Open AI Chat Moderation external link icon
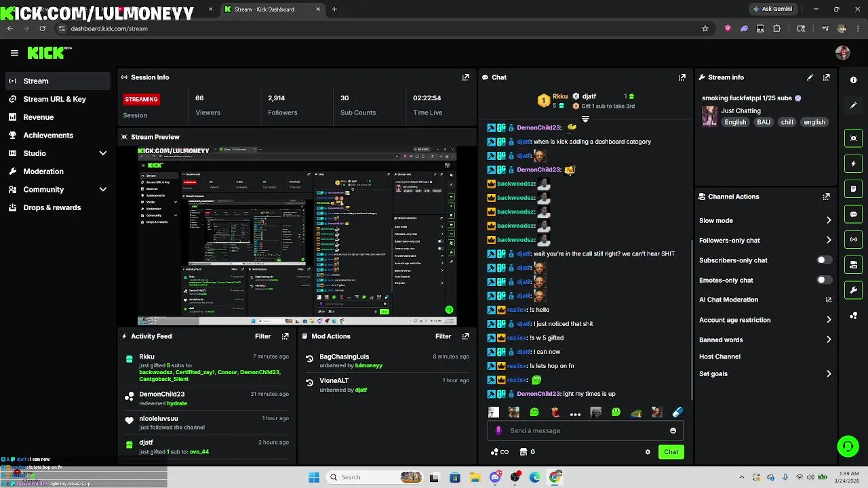868x488 pixels. click(829, 300)
